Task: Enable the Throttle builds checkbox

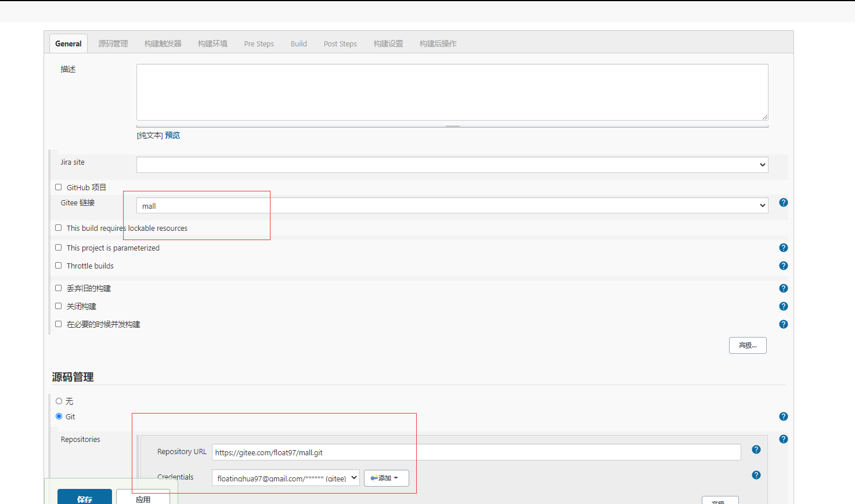Action: click(58, 266)
